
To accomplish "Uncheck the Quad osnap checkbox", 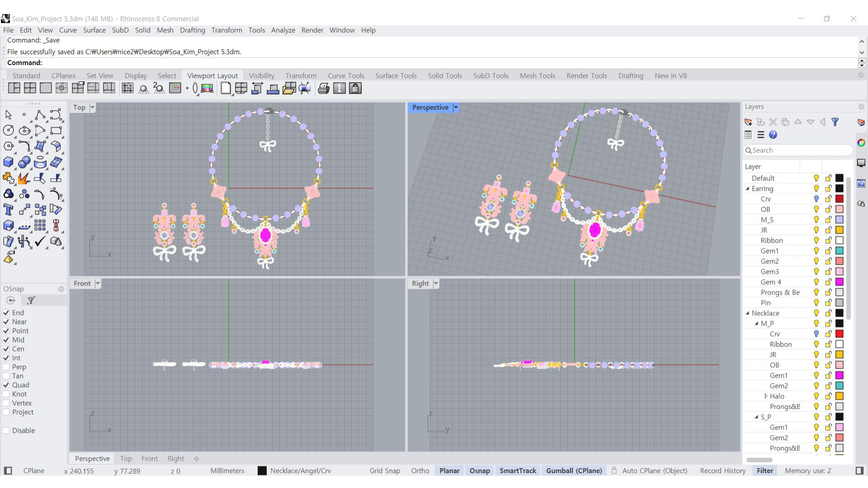I will pyautogui.click(x=6, y=385).
